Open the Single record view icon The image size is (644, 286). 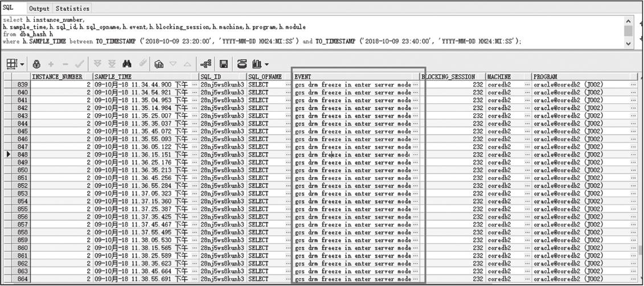[159, 64]
